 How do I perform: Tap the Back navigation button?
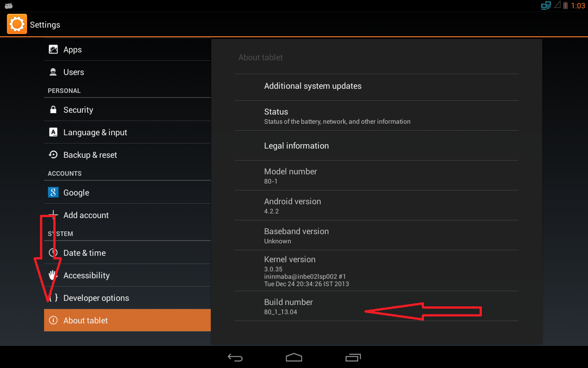pyautogui.click(x=235, y=357)
